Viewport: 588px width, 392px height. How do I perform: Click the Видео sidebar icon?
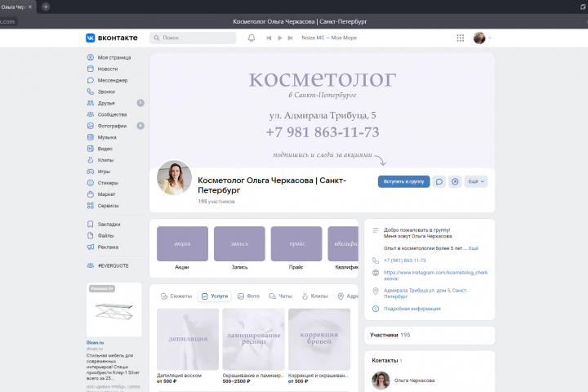[x=91, y=149]
